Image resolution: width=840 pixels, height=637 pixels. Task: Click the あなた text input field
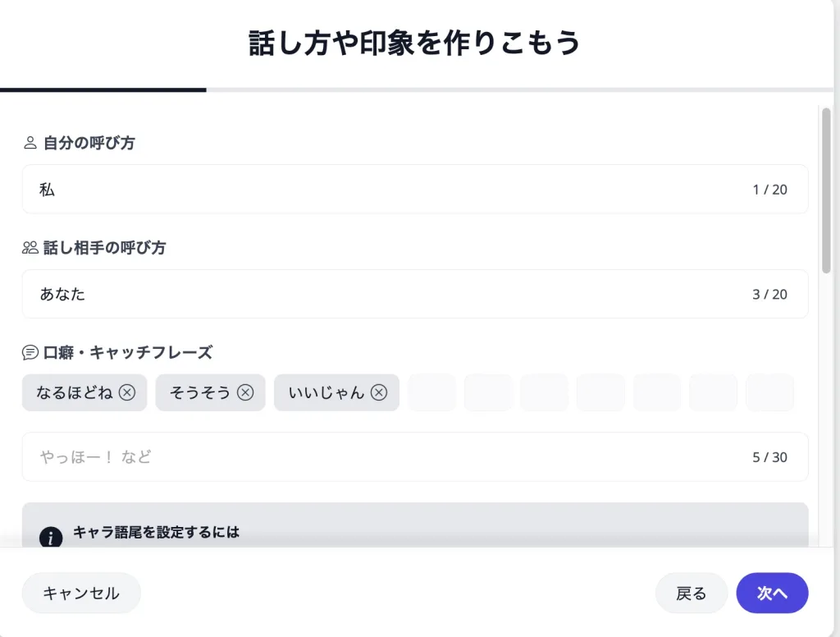tap(394, 294)
